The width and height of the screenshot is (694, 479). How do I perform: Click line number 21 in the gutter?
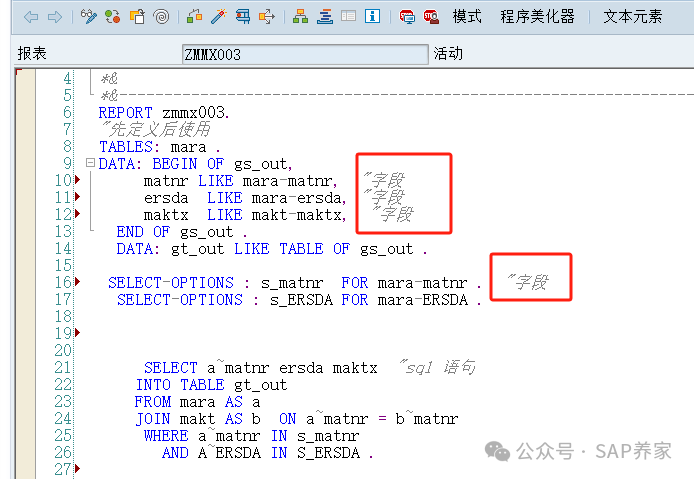pos(63,367)
